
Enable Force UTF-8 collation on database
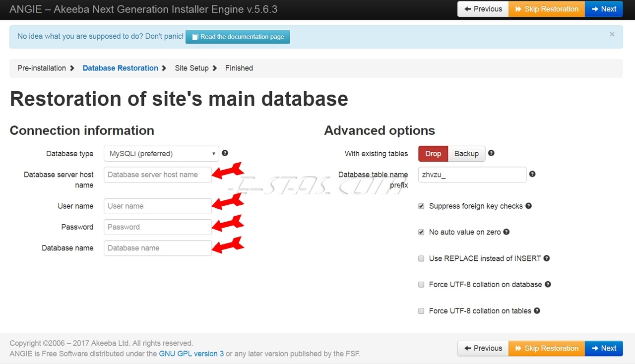click(421, 285)
